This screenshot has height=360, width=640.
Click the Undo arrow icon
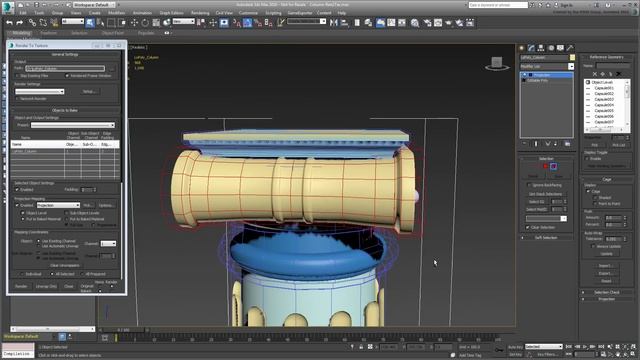9,23
